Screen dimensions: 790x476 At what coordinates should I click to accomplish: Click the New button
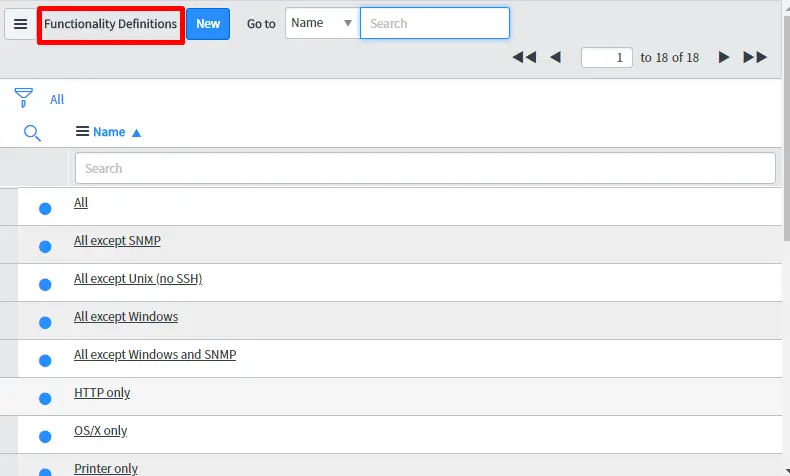point(208,24)
